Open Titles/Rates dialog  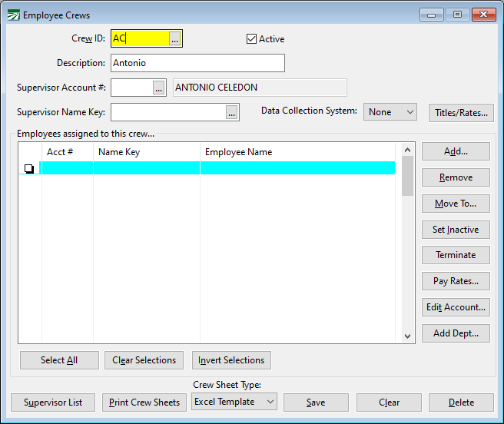tap(461, 113)
